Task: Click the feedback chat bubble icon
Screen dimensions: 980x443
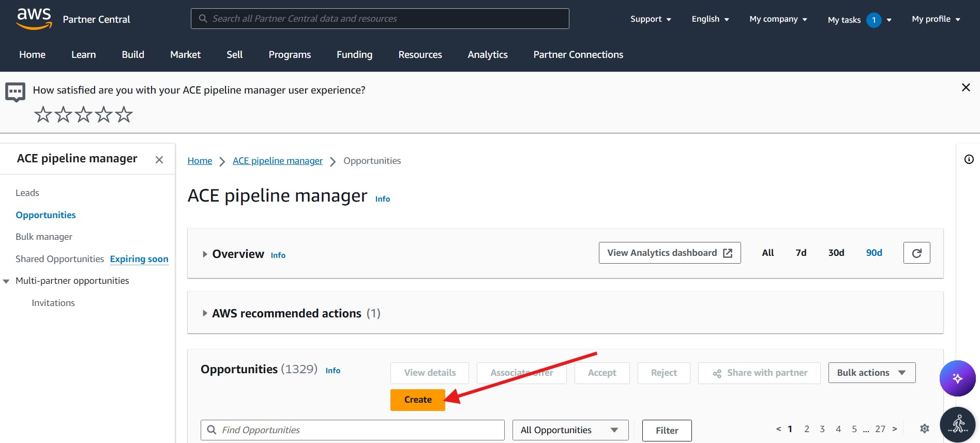Action: pyautogui.click(x=15, y=92)
